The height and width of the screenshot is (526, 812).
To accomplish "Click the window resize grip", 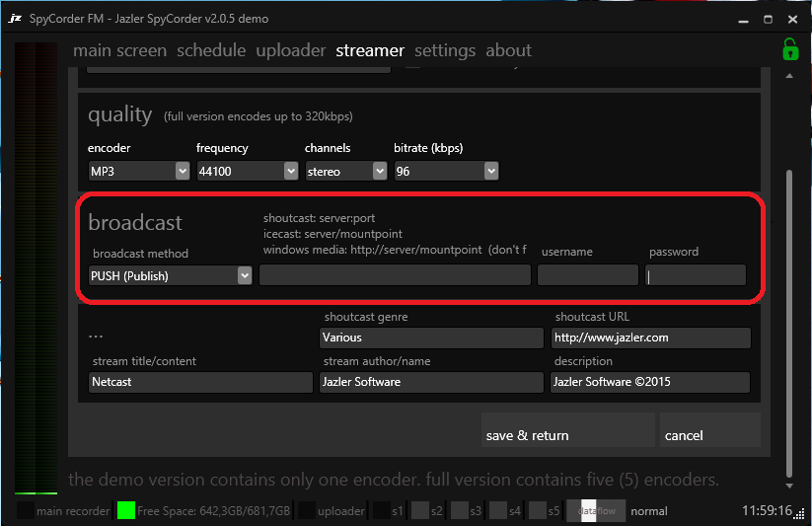I will (x=800, y=514).
